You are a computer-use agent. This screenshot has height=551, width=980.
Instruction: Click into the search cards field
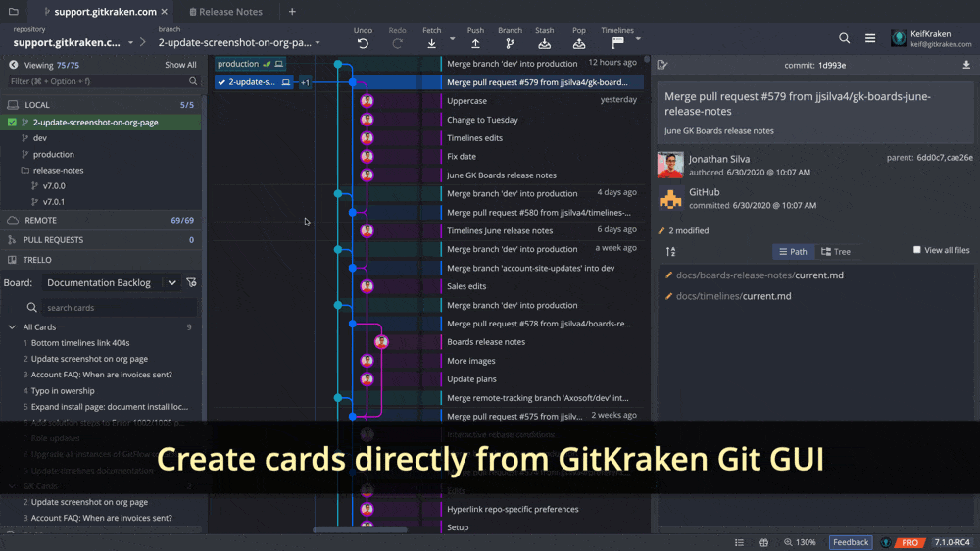coord(119,307)
